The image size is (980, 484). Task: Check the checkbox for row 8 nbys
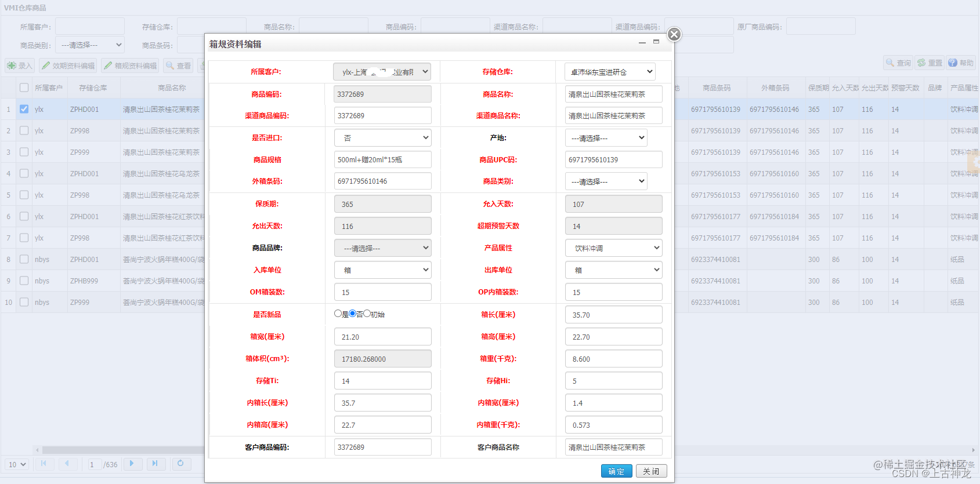[24, 259]
